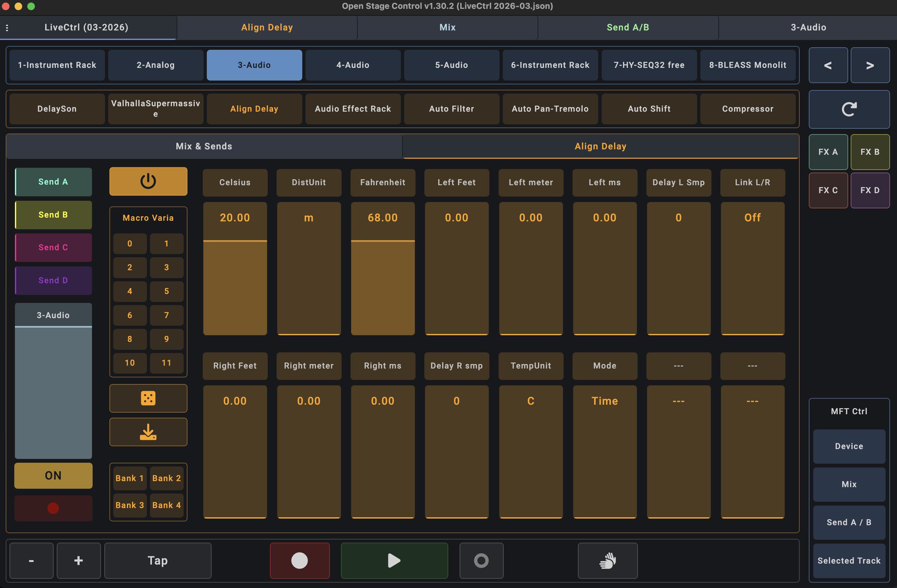The image size is (897, 588).
Task: Select the Auto Filter device button
Action: coord(451,109)
